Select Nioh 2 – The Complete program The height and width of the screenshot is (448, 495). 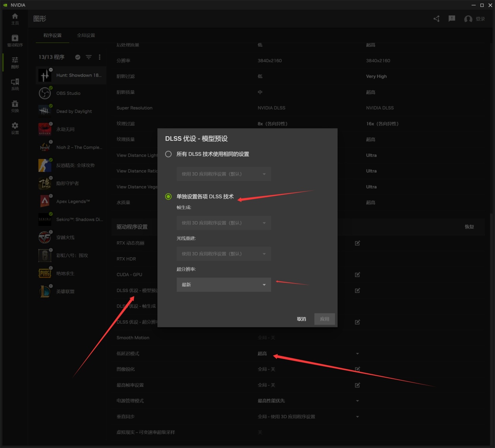[x=71, y=147]
